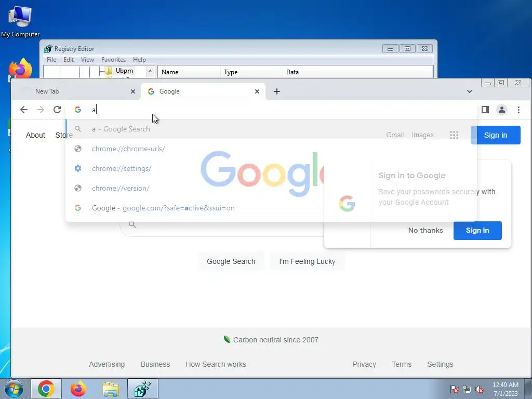This screenshot has width=532, height=399.
Task: Open the How Search works link
Action: (x=216, y=364)
